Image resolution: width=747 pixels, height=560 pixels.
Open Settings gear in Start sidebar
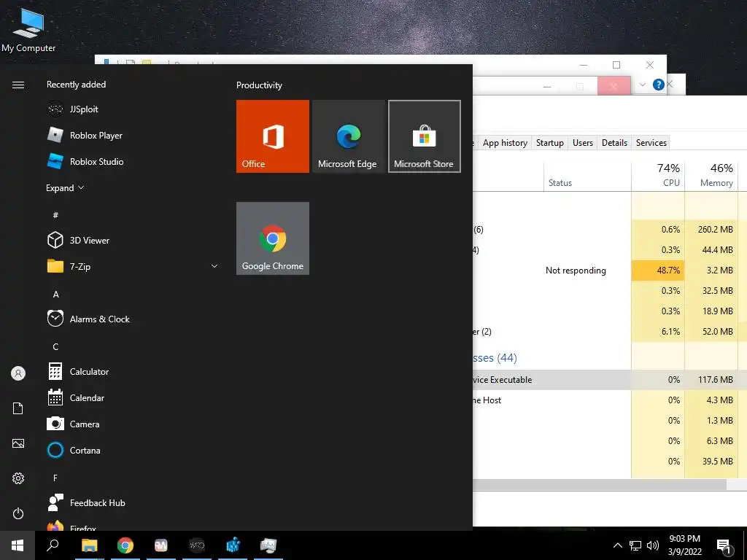click(x=18, y=478)
